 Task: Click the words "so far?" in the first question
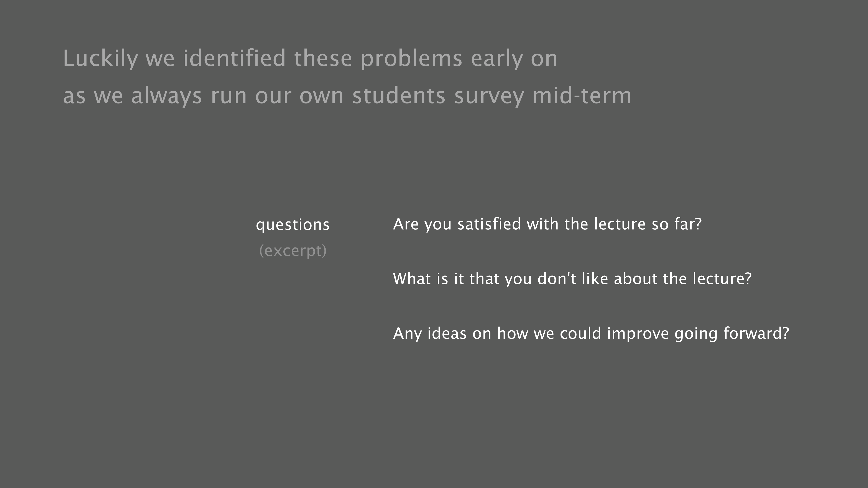[676, 224]
